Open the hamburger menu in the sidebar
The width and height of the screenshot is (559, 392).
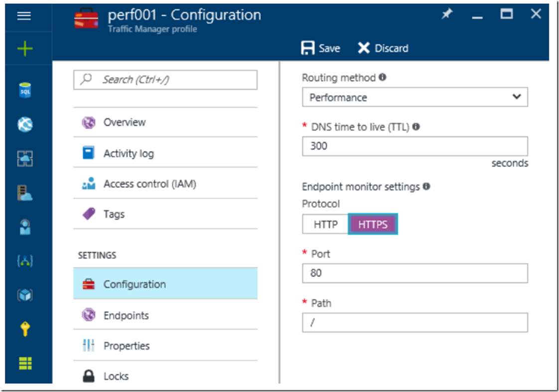coord(24,15)
